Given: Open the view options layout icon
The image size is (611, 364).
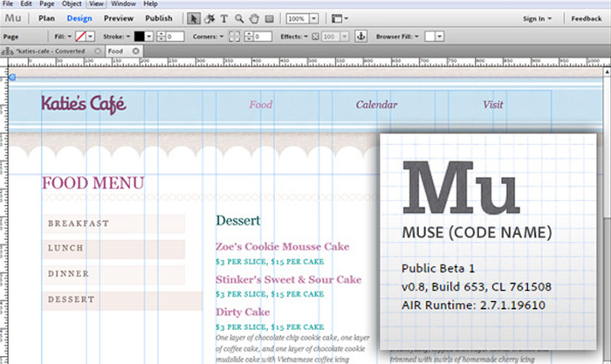Looking at the screenshot, I should click(340, 18).
